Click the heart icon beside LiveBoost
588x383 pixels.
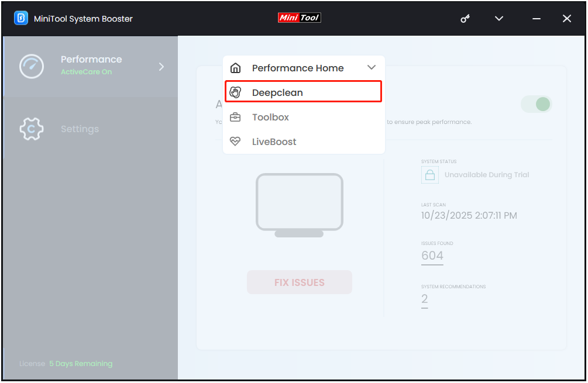(x=235, y=141)
